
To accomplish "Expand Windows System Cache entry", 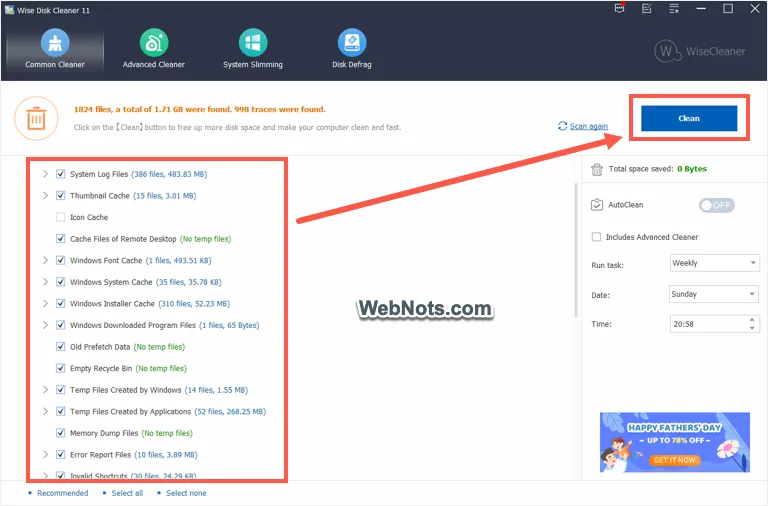I will coord(45,282).
